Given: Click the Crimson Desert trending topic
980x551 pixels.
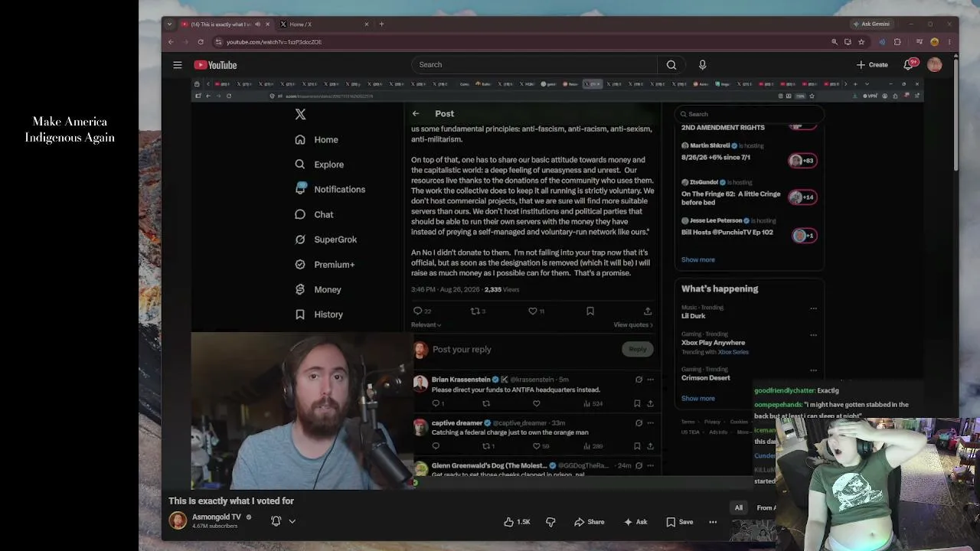Looking at the screenshot, I should [706, 377].
